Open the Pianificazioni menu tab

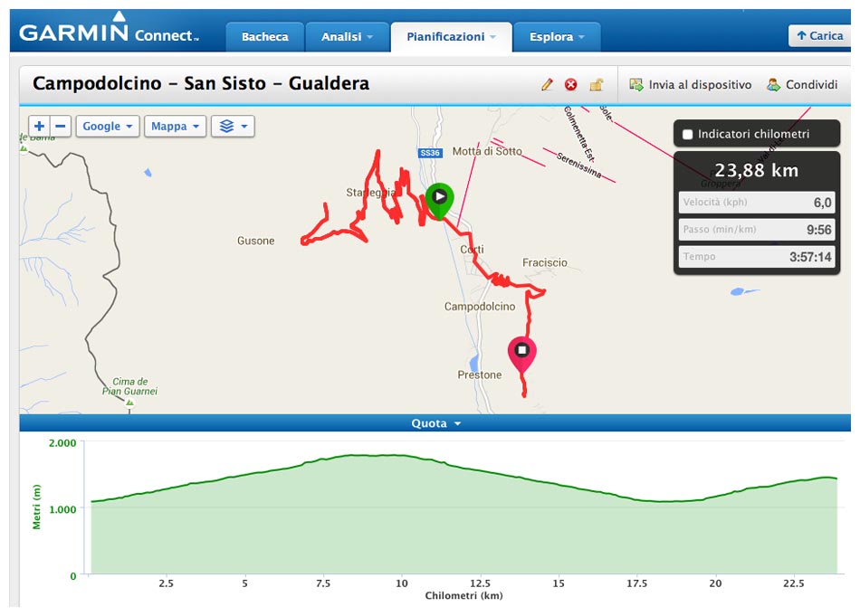click(452, 37)
